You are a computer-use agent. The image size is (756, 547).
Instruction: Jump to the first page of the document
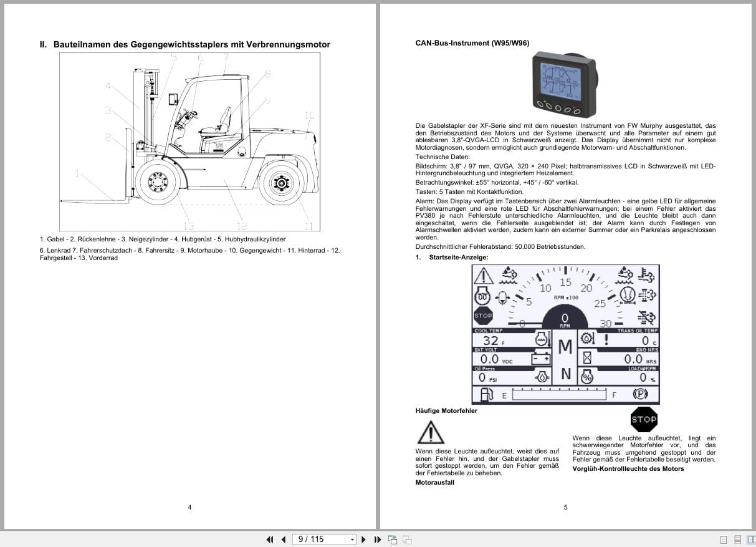click(270, 539)
